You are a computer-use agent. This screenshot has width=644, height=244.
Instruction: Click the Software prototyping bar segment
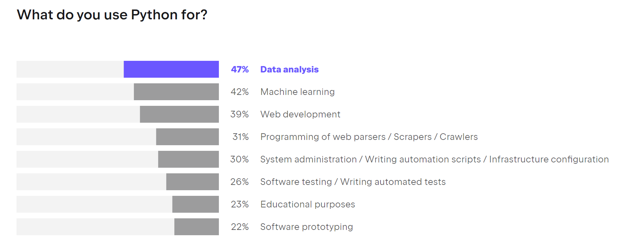[196, 227]
